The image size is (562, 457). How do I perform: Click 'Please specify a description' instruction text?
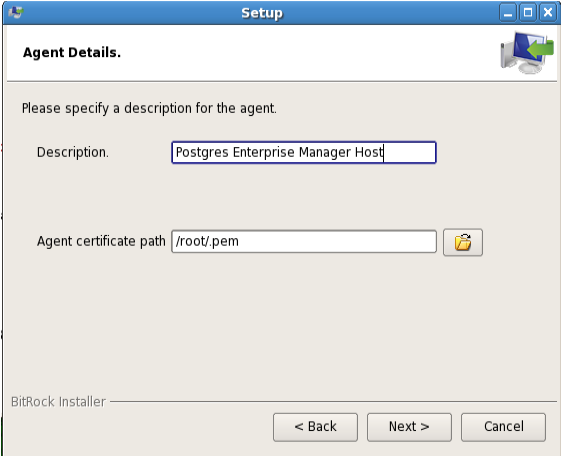(x=149, y=108)
